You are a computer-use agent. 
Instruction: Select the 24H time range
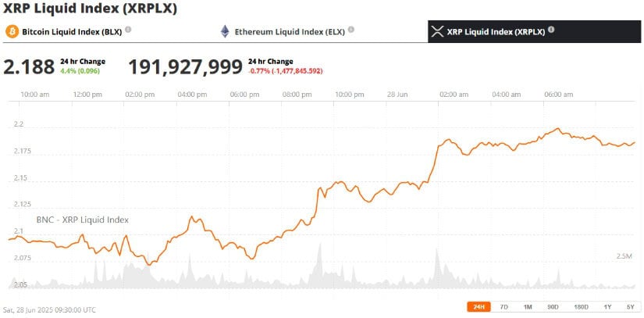[x=478, y=306]
